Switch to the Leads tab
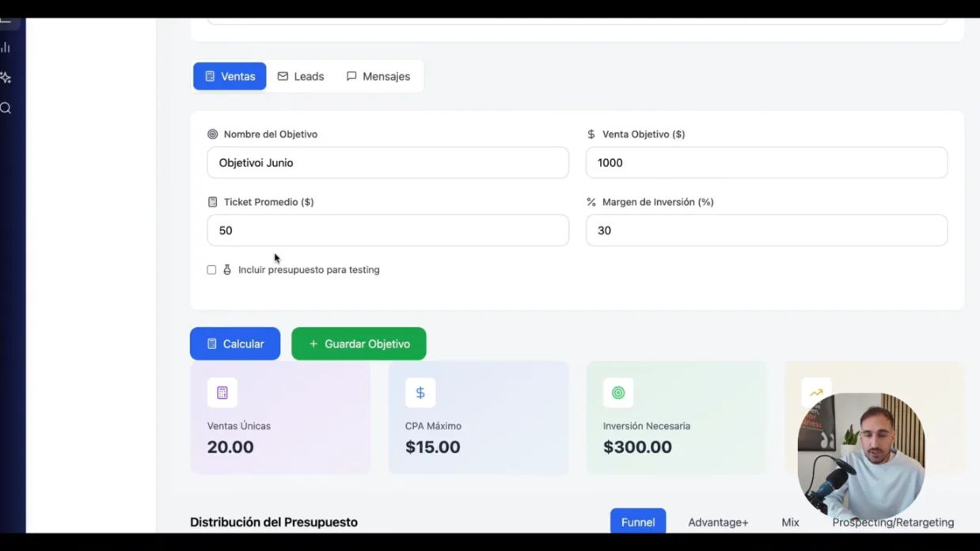 coord(301,76)
